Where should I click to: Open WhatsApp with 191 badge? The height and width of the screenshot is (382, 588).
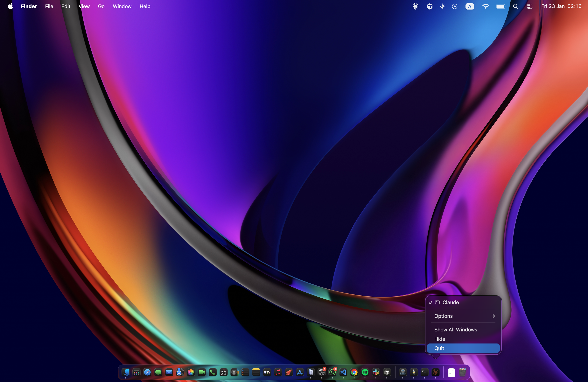click(x=332, y=372)
